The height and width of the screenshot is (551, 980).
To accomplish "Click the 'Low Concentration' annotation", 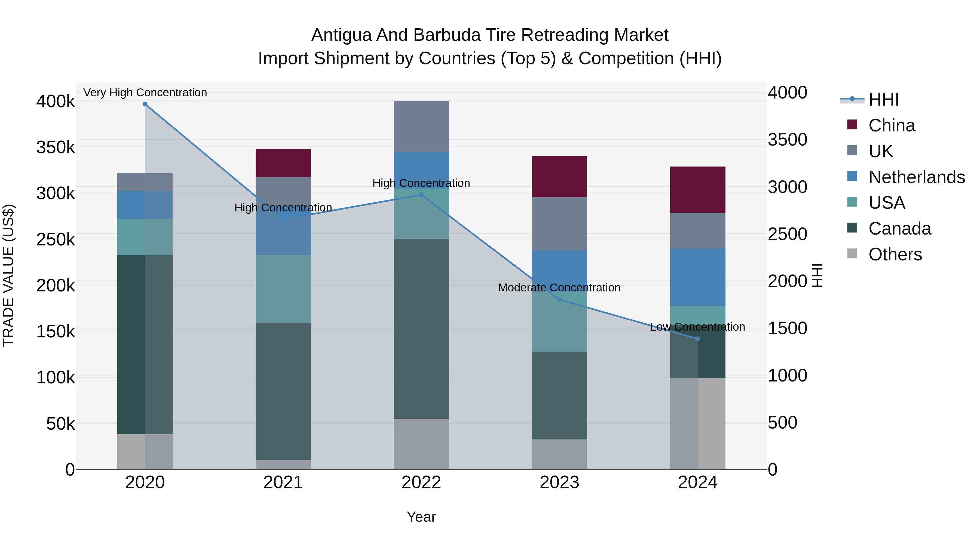I will pos(698,327).
